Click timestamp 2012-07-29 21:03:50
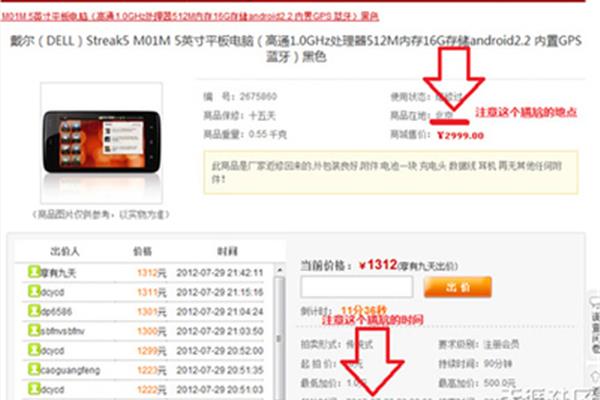Viewport: 600px width, 400px height. 220,331
